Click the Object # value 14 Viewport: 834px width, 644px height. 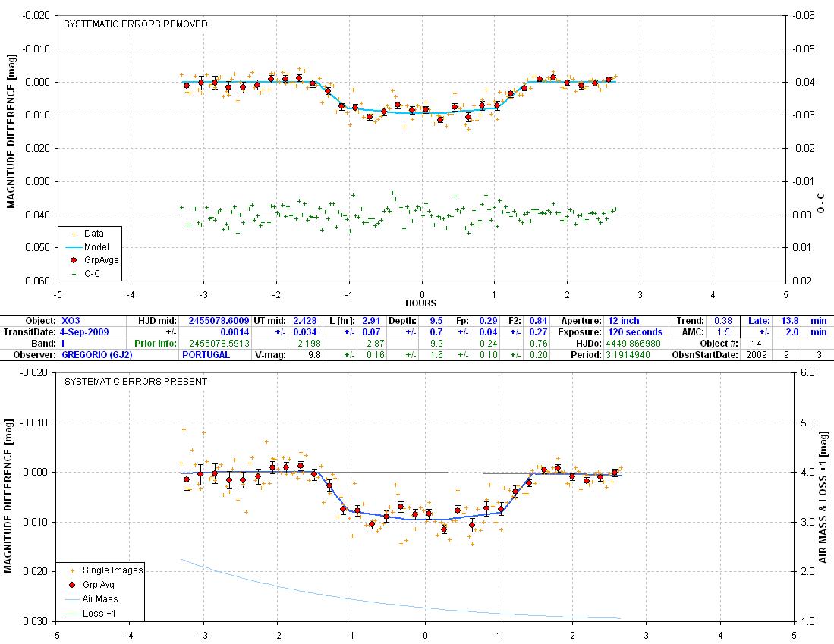click(756, 343)
